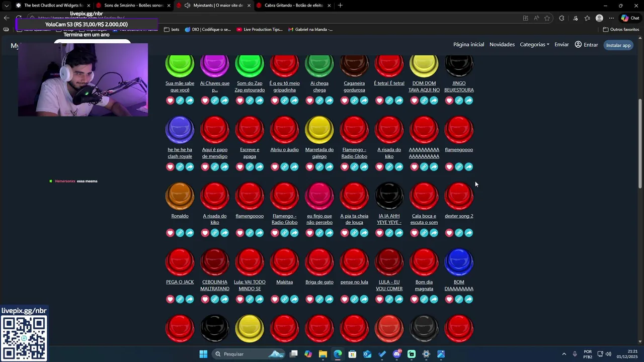Open 'Caganeira gordurosa' sound link
Image resolution: width=644 pixels, height=362 pixels.
(354, 86)
